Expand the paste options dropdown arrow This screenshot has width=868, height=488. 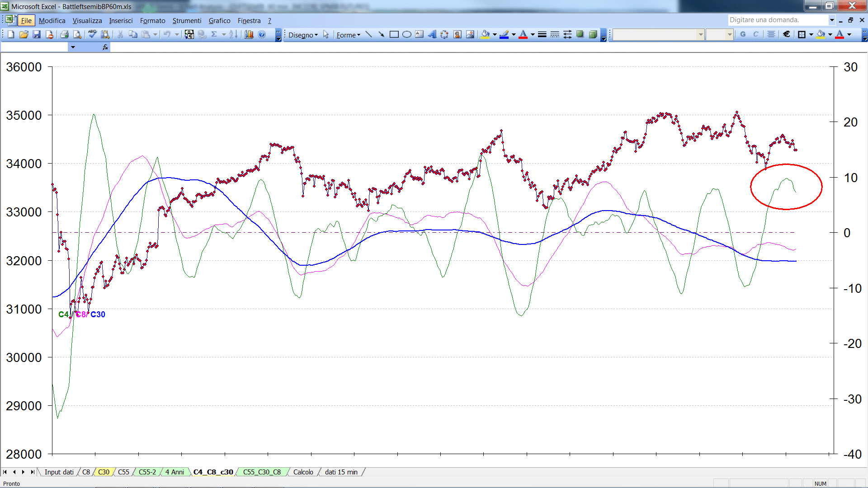tap(155, 34)
